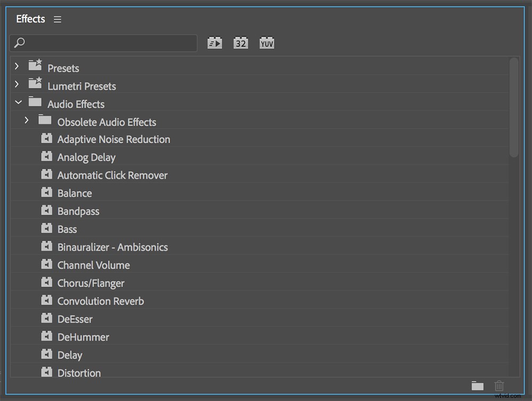Toggle the Accelerated Effects filter
Viewport: 532px width, 401px height.
[215, 43]
